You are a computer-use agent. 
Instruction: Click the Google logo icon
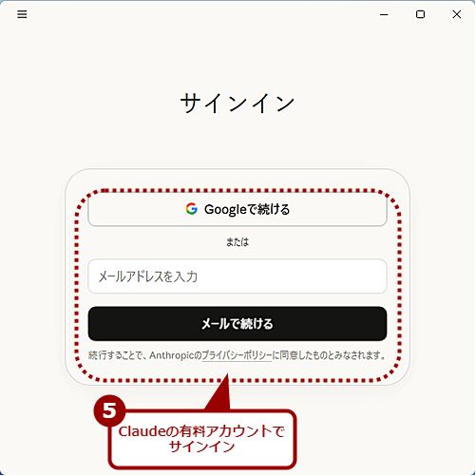(x=192, y=209)
